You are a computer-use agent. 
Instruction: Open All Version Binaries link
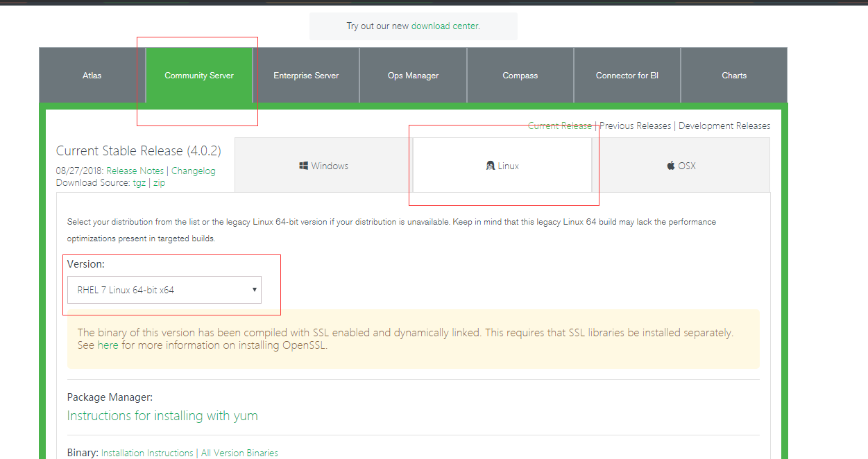pyautogui.click(x=239, y=453)
